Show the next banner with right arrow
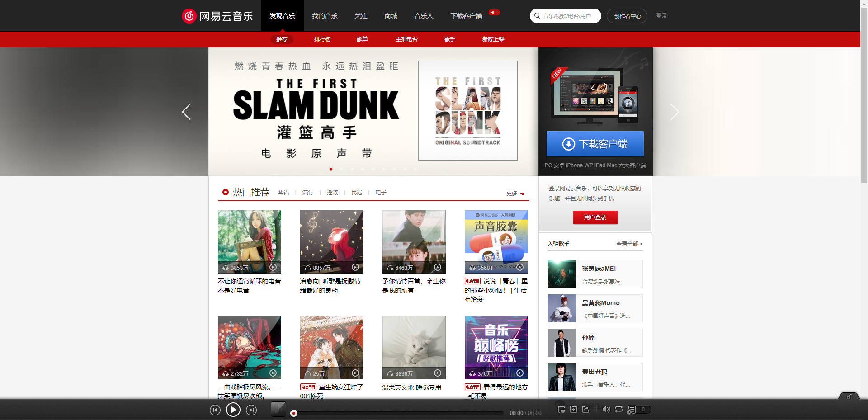This screenshot has width=868, height=420. tap(675, 112)
